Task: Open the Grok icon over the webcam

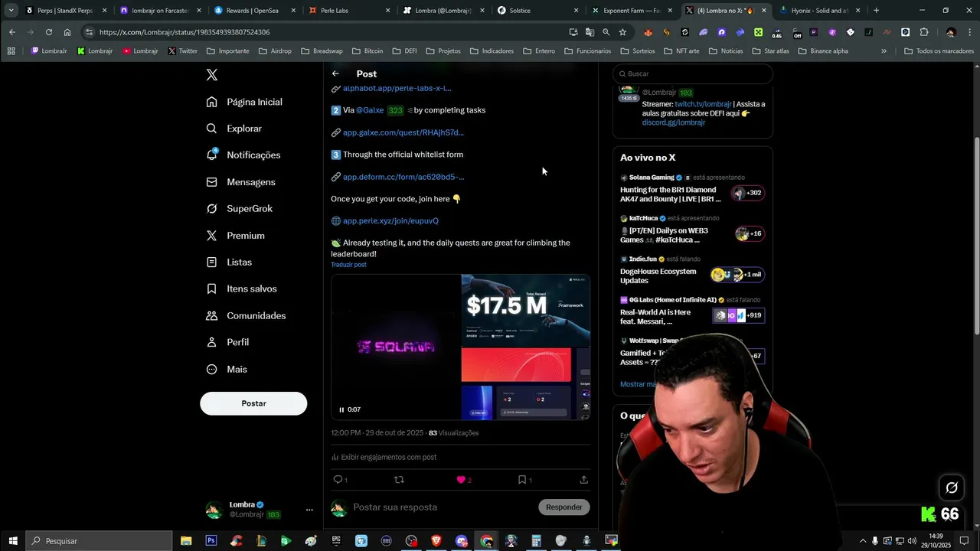Action: [x=952, y=487]
